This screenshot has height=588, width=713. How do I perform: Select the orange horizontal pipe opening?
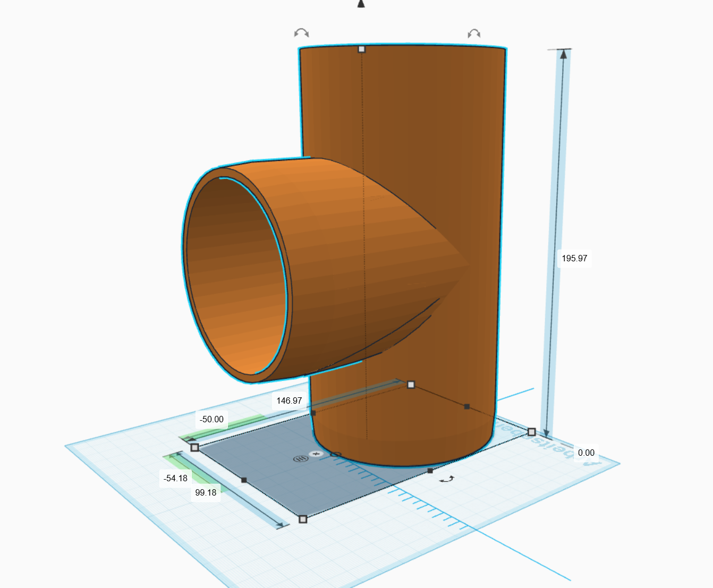coord(236,275)
